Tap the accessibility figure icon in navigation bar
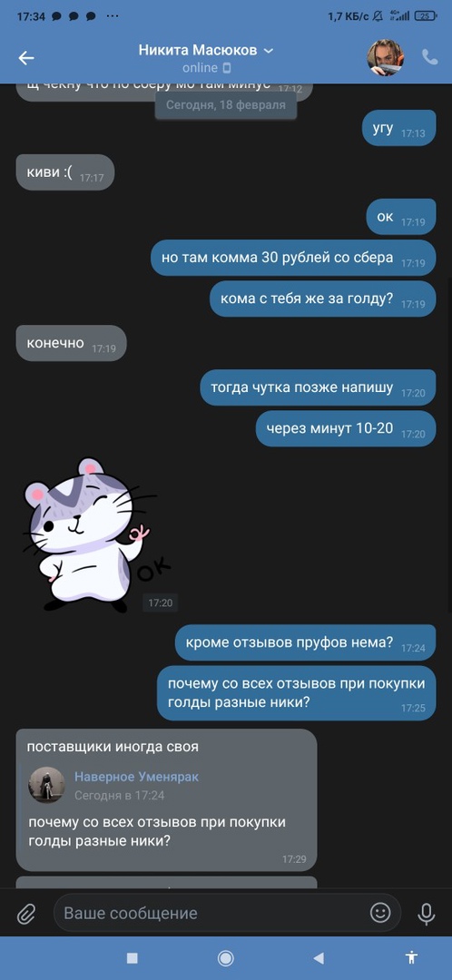452x980 pixels. (x=411, y=957)
